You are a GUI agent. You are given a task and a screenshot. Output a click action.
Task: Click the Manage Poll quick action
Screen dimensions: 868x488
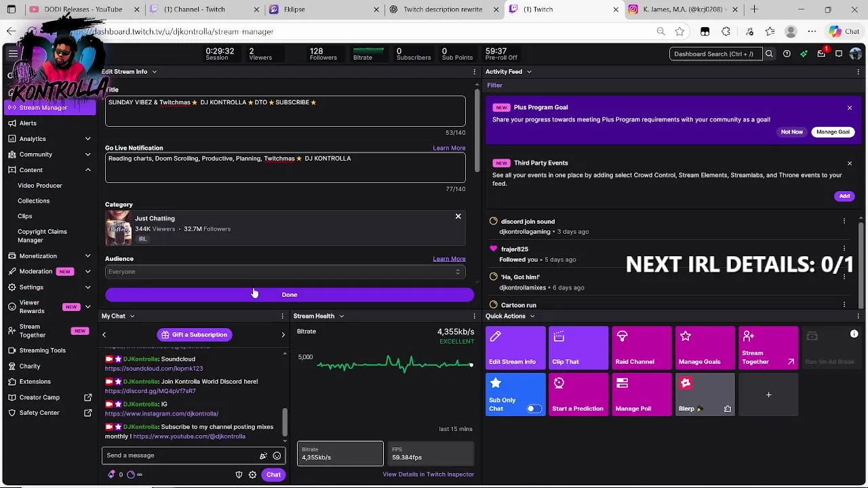pos(642,394)
